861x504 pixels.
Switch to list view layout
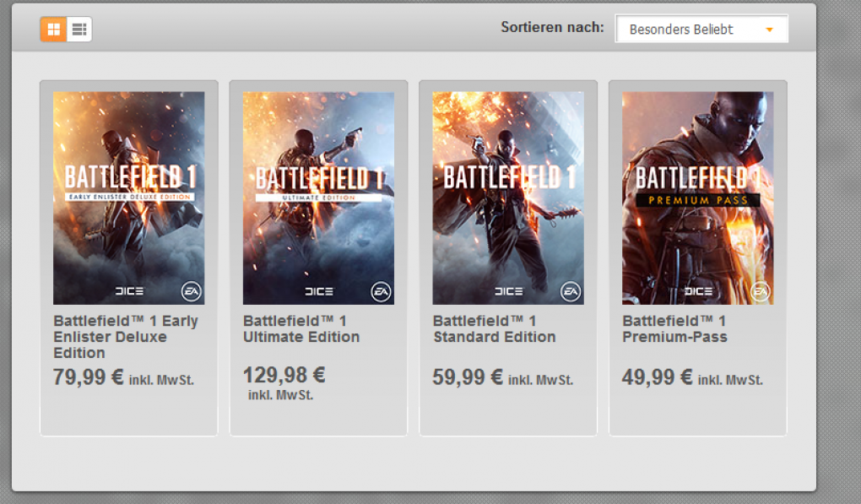coord(79,29)
